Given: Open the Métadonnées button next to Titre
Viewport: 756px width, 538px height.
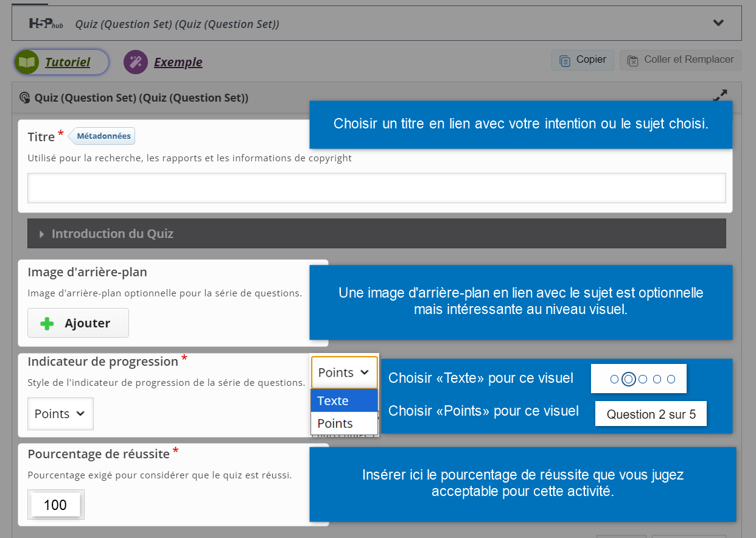Looking at the screenshot, I should click(x=103, y=136).
